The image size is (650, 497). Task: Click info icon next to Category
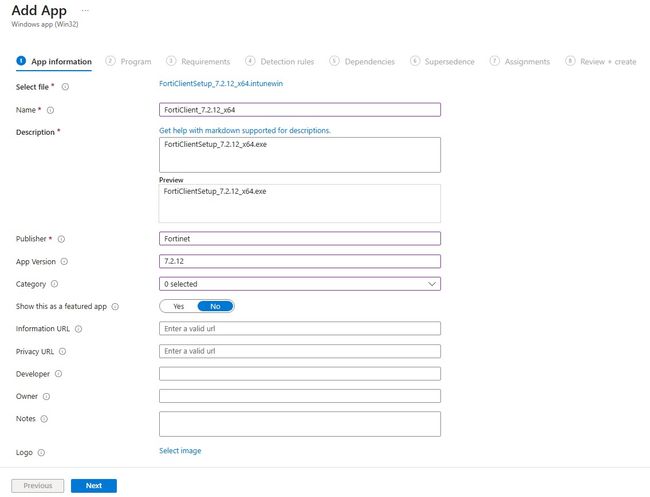click(x=54, y=284)
